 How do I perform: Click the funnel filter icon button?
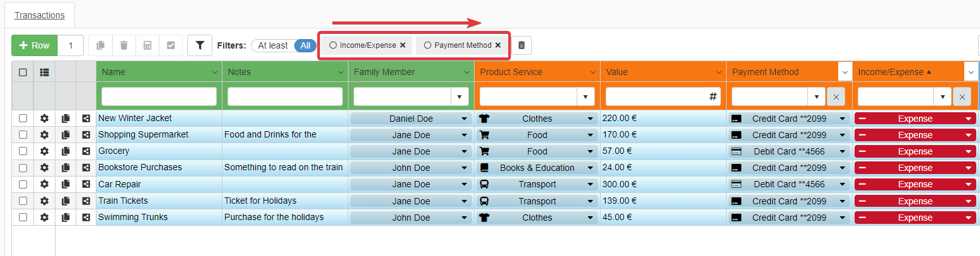click(200, 45)
